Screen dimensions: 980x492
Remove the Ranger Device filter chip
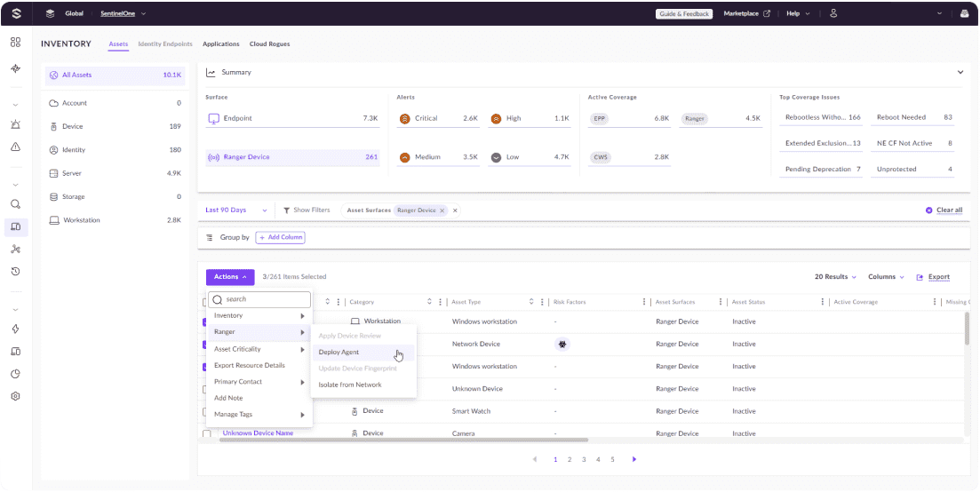(x=442, y=210)
